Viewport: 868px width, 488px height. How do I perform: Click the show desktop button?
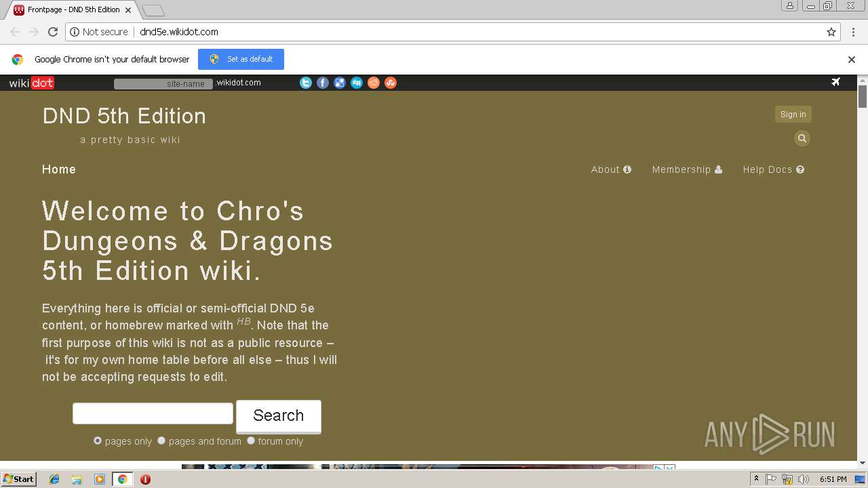(861, 479)
